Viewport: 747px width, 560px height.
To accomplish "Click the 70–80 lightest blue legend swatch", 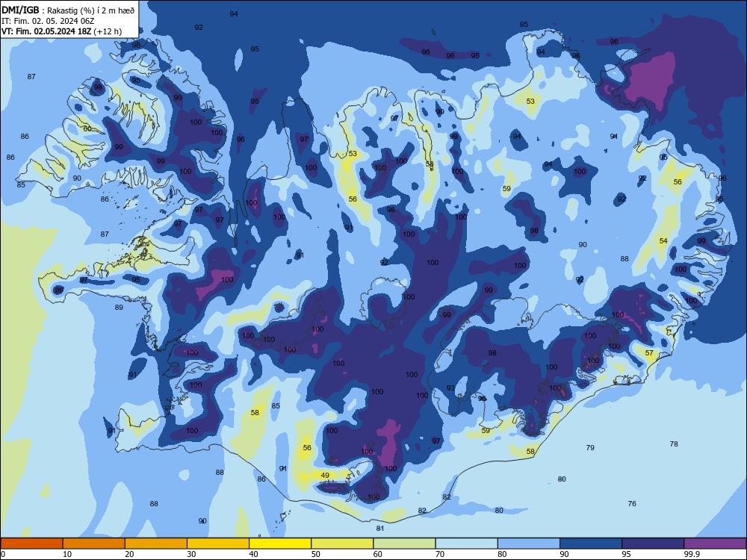I will coord(466,544).
